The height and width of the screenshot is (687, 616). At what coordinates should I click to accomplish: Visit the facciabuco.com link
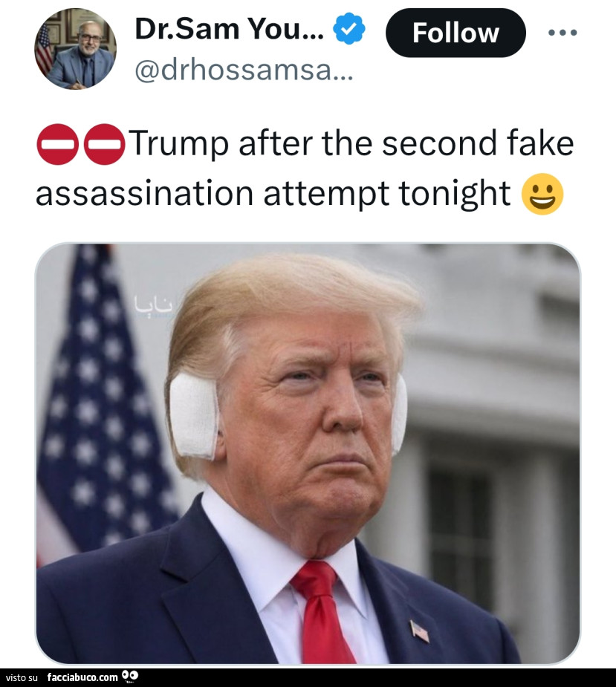pos(82,677)
